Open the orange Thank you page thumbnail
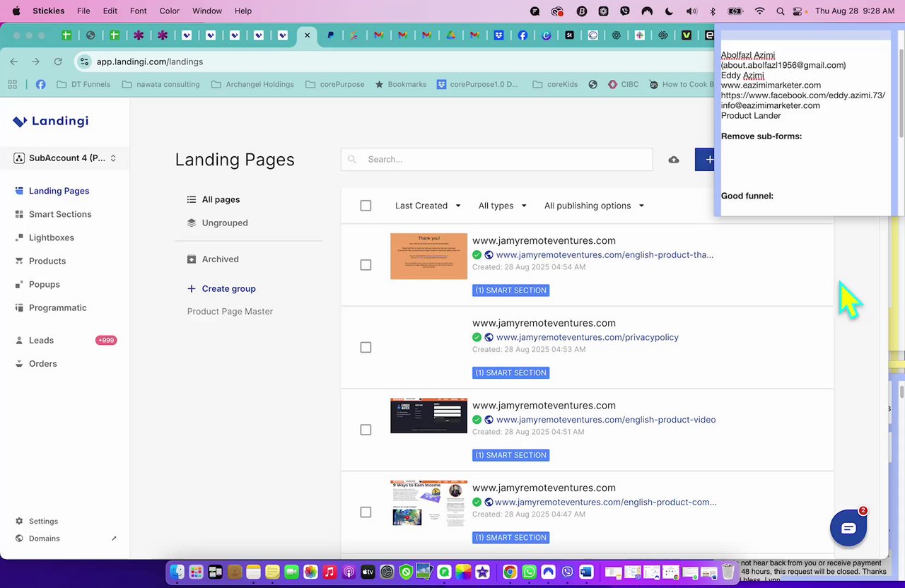 [x=428, y=256]
